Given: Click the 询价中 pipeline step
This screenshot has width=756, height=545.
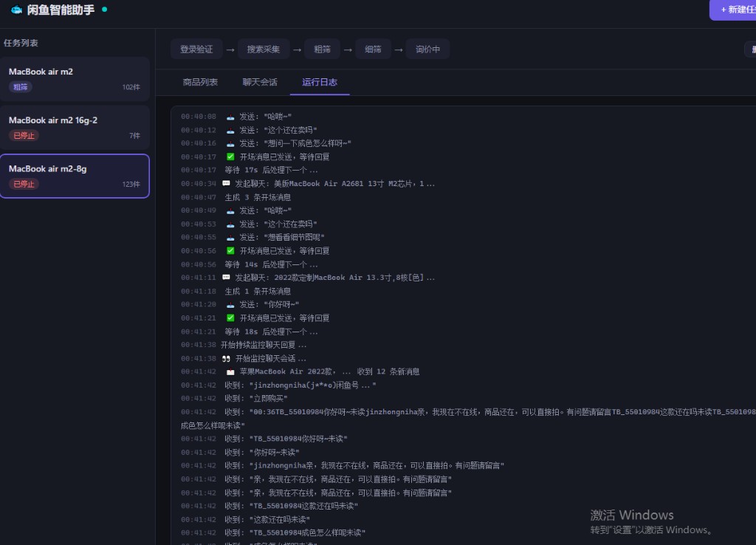Looking at the screenshot, I should 427,49.
